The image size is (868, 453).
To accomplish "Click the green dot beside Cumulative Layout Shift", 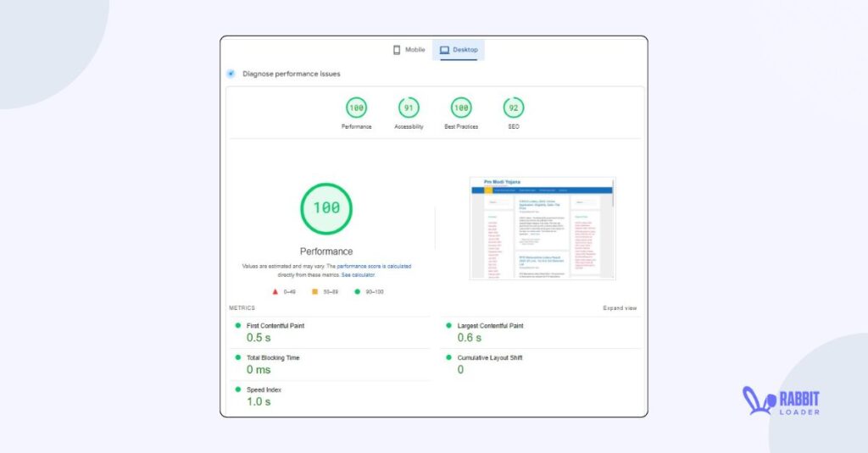I will pos(449,357).
